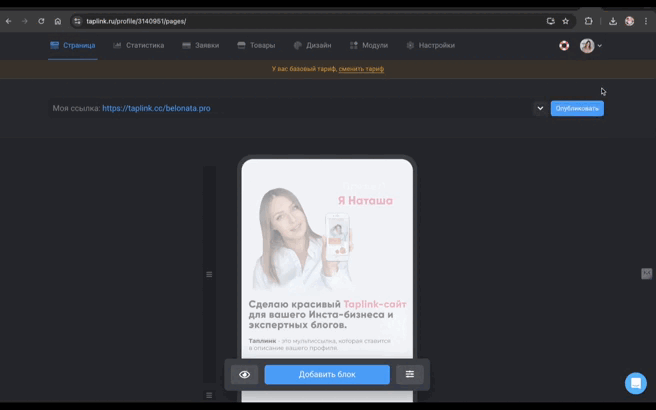The image size is (656, 410).
Task: Select the Я Наташа heading text
Action: 365,201
